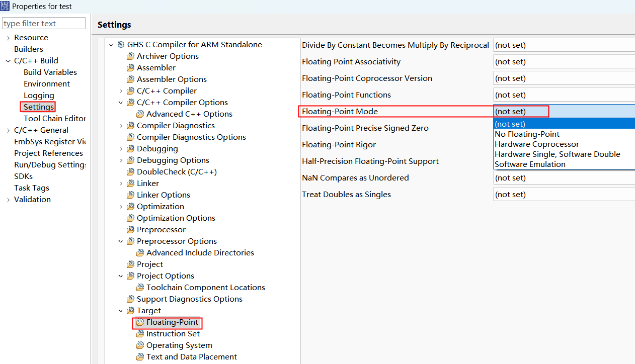The image size is (635, 364).
Task: Click the GHS C Compiler root icon
Action: point(121,45)
